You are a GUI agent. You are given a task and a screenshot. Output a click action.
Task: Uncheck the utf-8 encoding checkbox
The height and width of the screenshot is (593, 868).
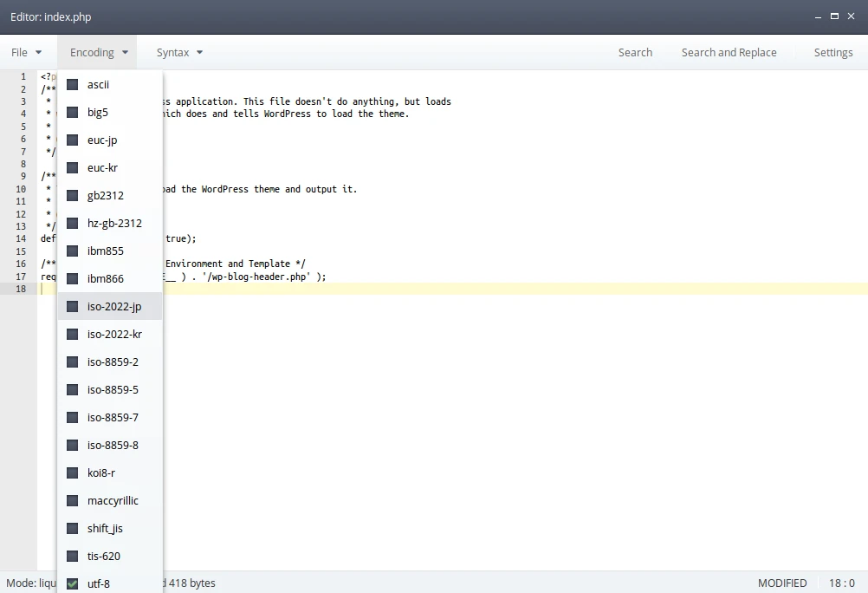[x=72, y=583]
